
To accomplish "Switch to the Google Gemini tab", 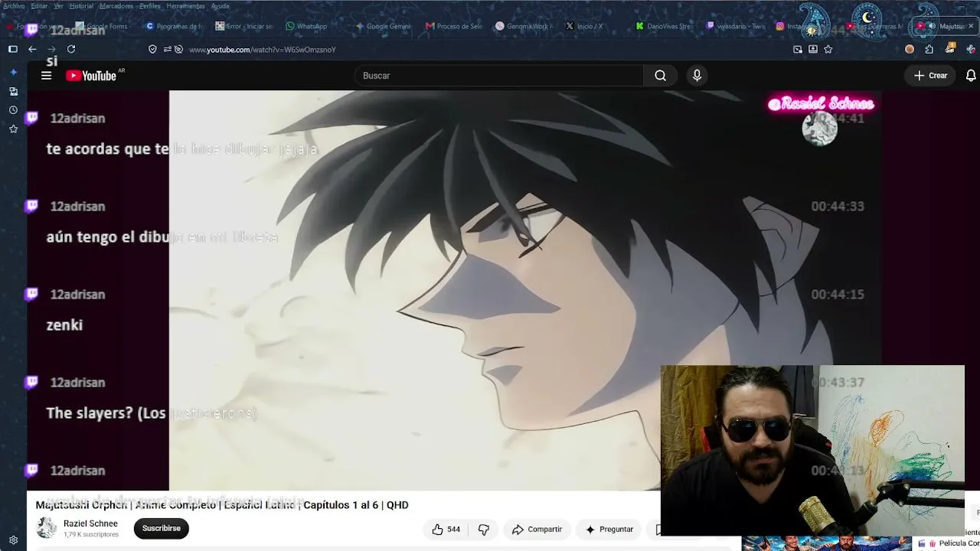I will point(383,26).
